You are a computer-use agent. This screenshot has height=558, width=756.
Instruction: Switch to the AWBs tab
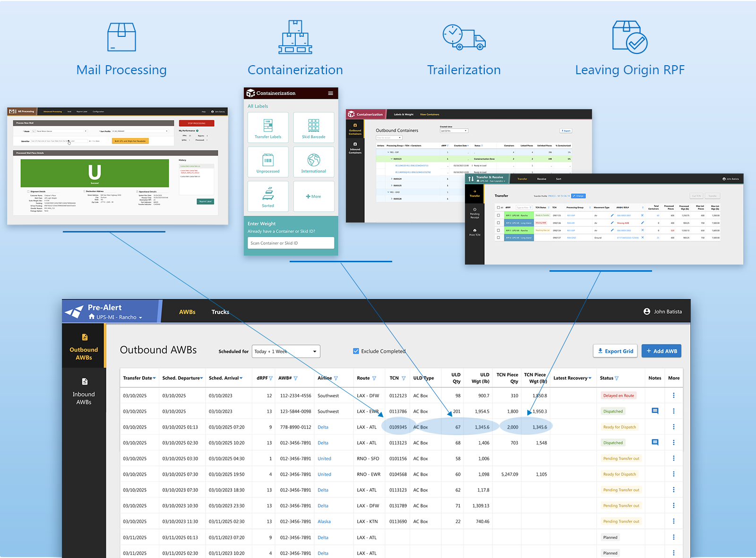(187, 312)
